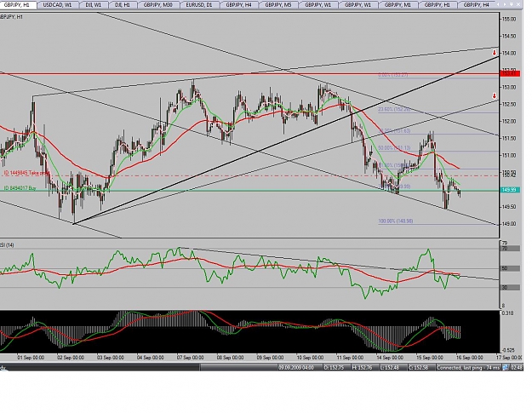Click the connection status icon beside ping text
The image size is (532, 413).
(506, 368)
